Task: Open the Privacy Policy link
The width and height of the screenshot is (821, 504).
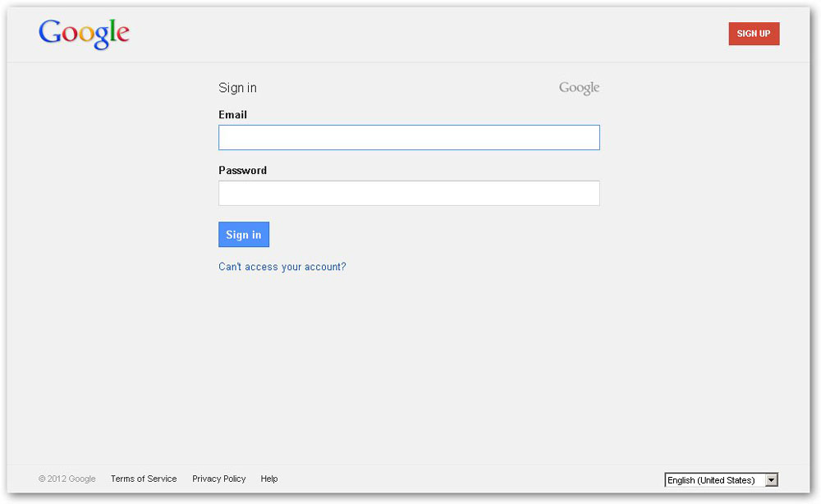Action: coord(219,479)
